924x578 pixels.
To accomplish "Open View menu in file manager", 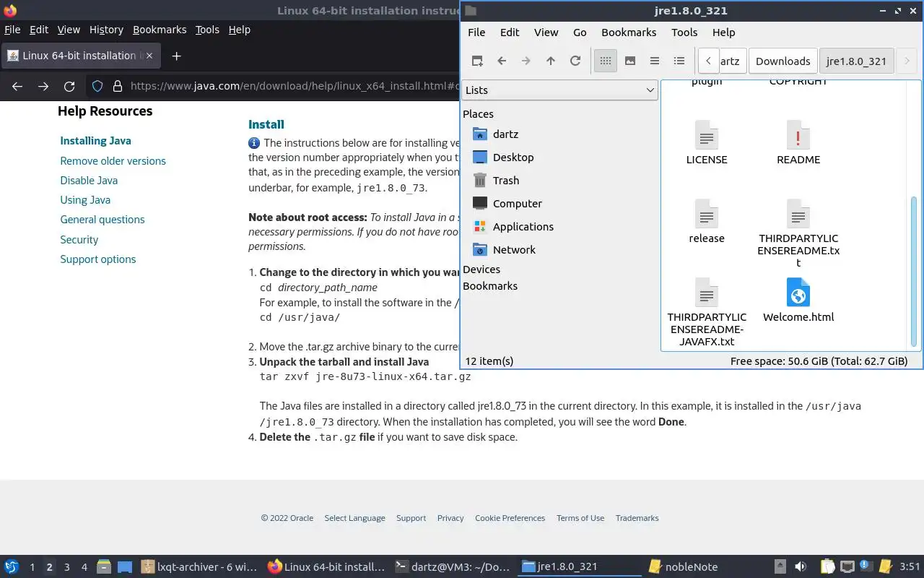I will pos(546,33).
